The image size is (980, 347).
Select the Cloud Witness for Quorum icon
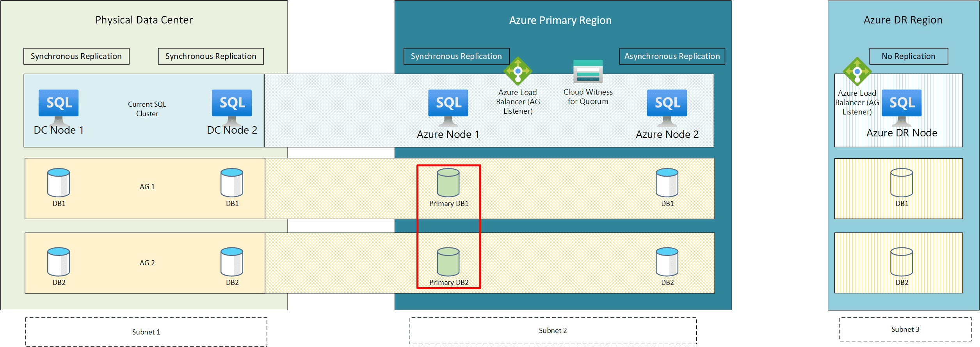588,72
